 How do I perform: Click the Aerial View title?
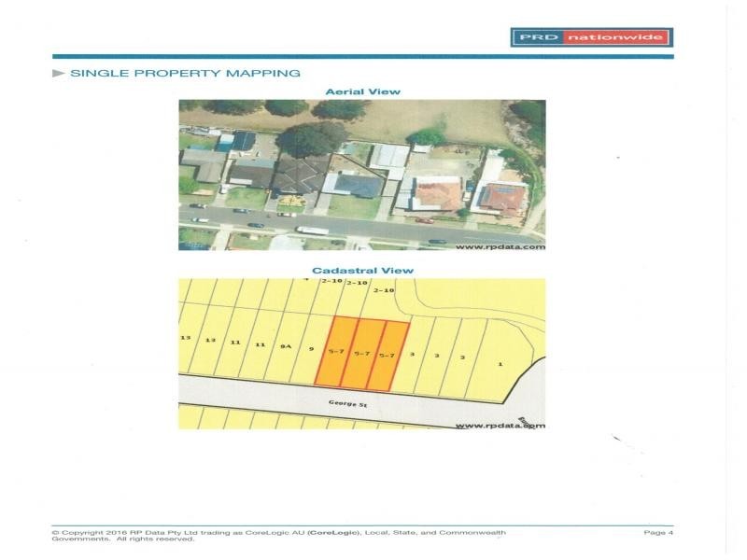[362, 91]
